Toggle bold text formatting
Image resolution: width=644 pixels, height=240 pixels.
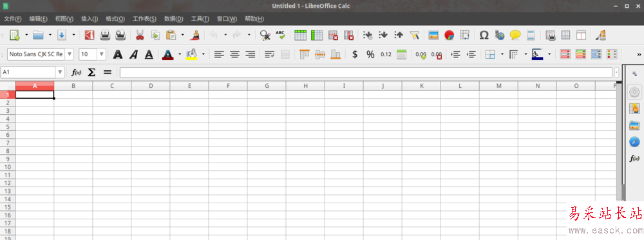[x=118, y=54]
